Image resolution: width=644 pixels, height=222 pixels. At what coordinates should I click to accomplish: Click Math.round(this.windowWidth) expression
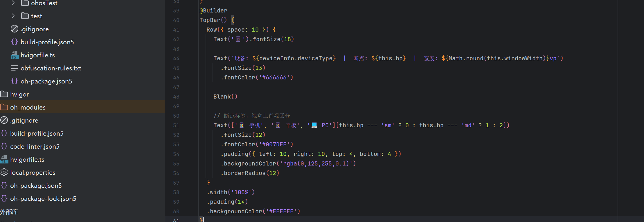click(497, 58)
